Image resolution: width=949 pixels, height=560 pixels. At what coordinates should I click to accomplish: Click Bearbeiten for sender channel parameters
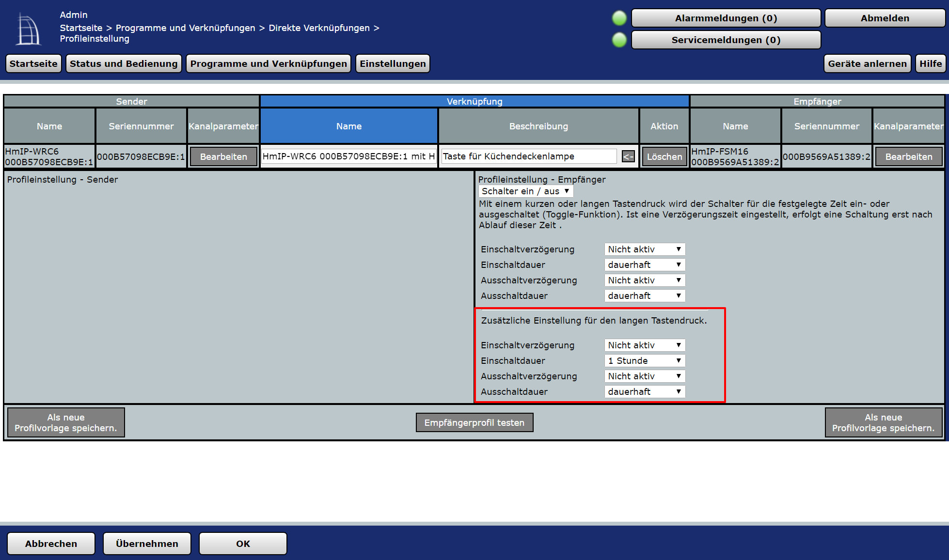[223, 156]
